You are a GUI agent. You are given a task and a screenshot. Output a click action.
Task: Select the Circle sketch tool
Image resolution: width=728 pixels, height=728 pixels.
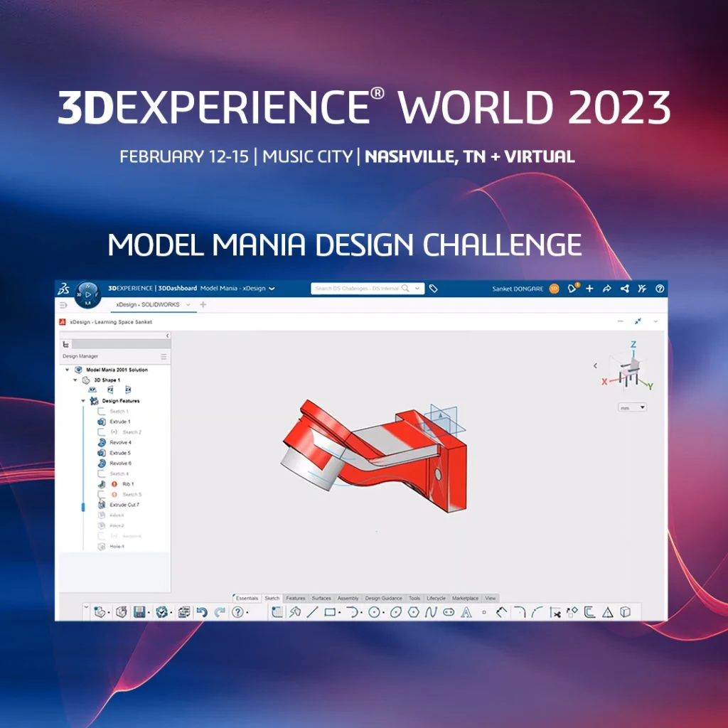point(374,614)
